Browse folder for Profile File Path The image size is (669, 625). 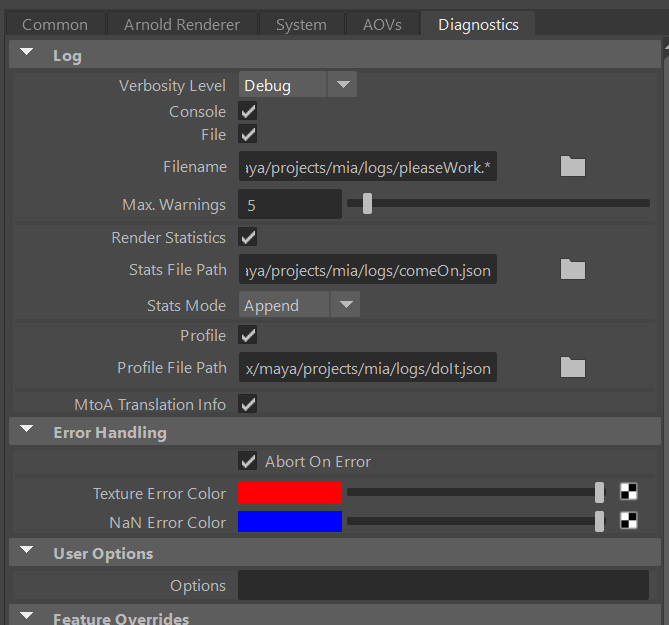(573, 367)
